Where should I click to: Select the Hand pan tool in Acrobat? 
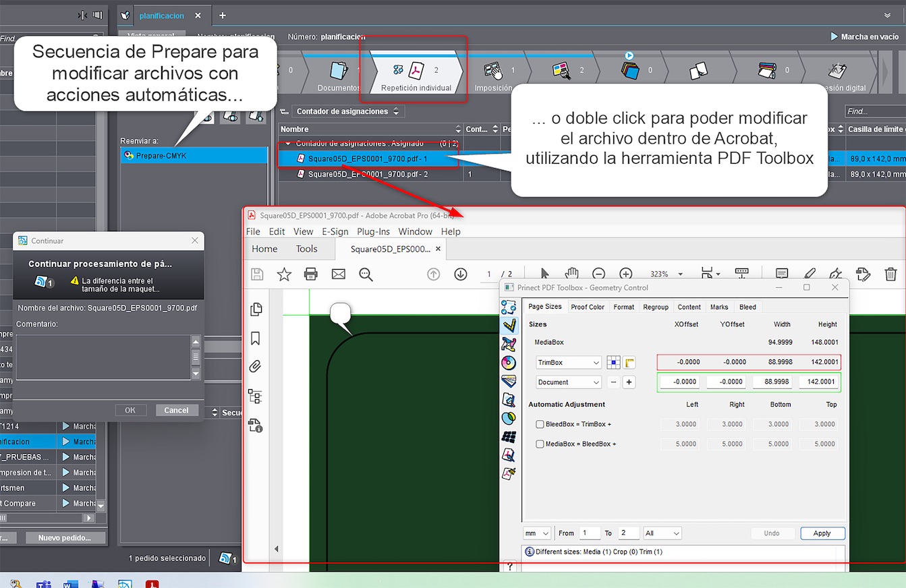pos(572,274)
